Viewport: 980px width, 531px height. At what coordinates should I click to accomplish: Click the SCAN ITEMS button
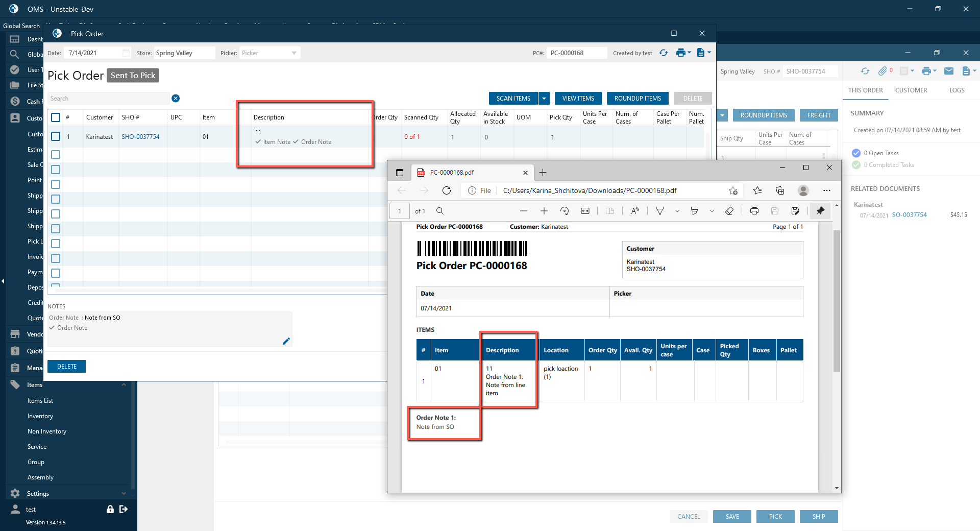tap(513, 99)
